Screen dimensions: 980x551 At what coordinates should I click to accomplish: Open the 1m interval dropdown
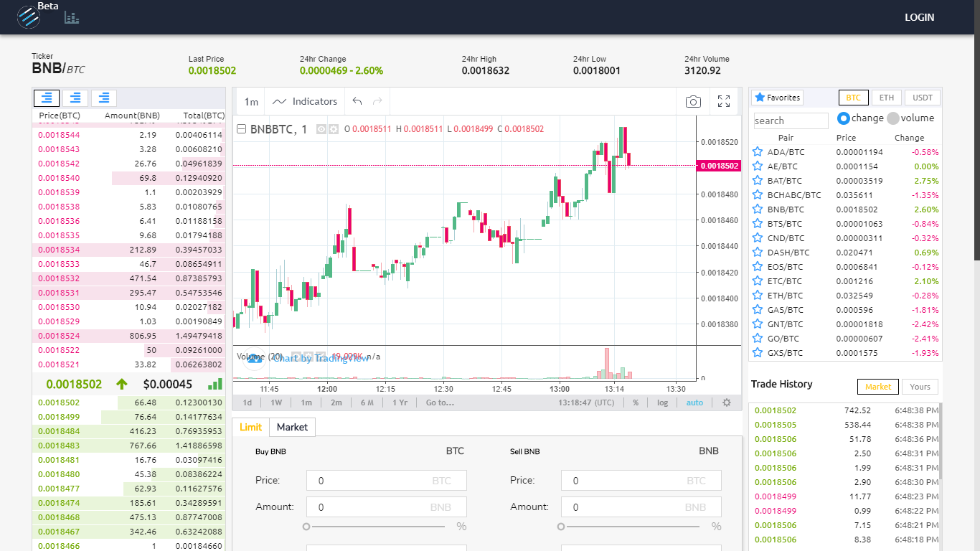(x=251, y=102)
